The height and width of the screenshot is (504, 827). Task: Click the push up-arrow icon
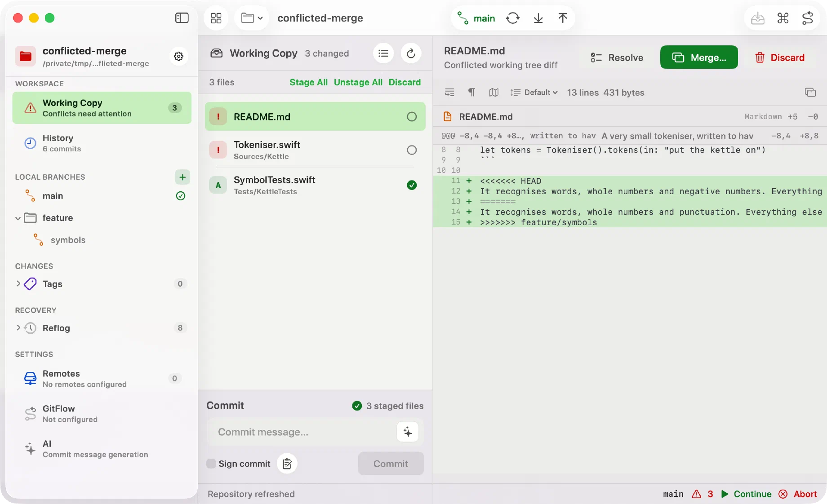pyautogui.click(x=563, y=18)
